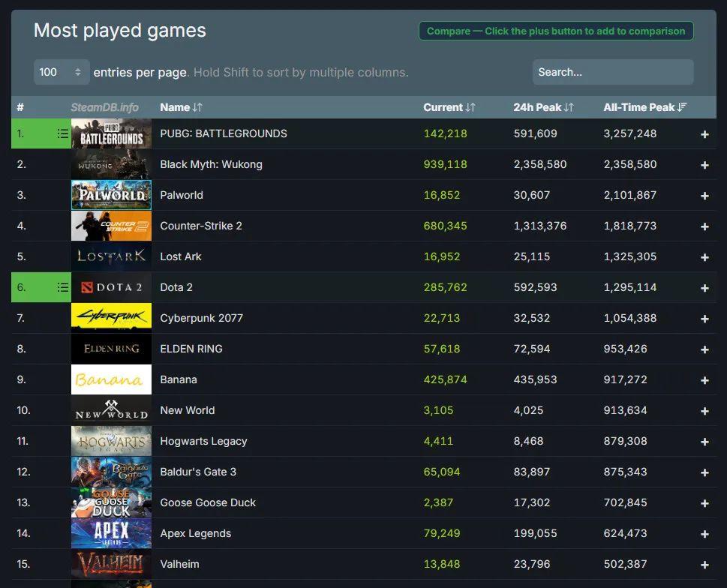Click the Cyberpunk 2077 thumbnail image
727x588 pixels.
point(111,318)
